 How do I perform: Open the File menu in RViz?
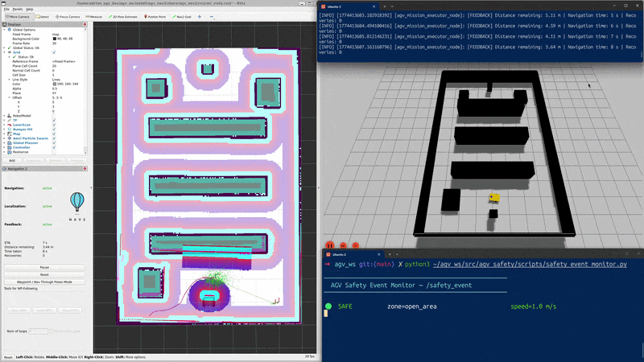point(6,9)
